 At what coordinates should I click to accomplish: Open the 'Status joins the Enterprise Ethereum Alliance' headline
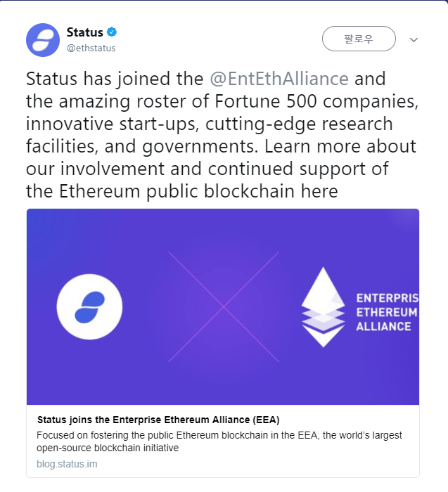coord(158,420)
